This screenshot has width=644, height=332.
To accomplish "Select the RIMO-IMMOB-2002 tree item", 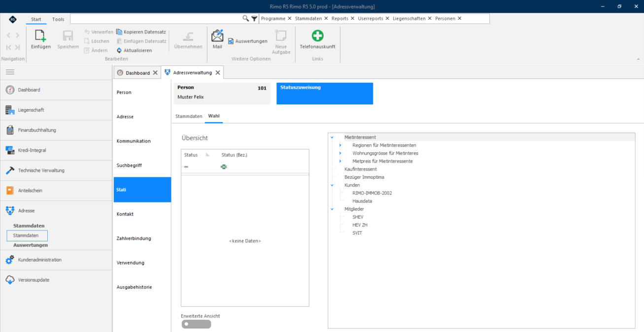I will coord(372,193).
